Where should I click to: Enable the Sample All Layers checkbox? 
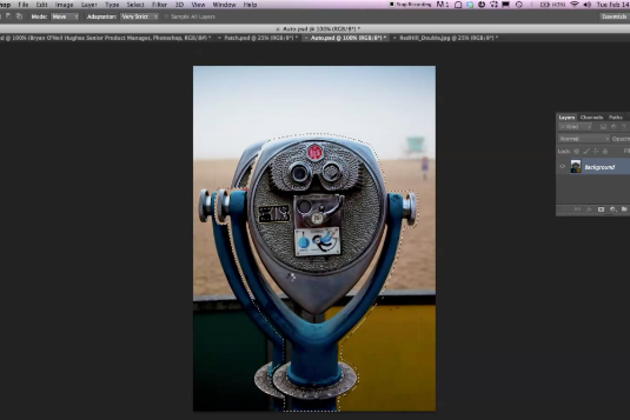[x=167, y=17]
